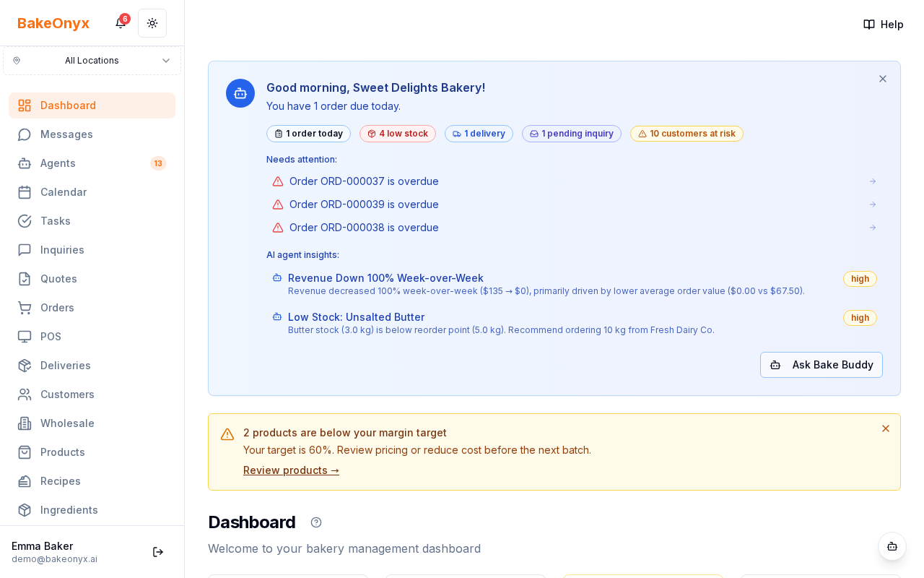Viewport: 924px width, 578px height.
Task: Expand the All Locations dropdown
Action: tap(92, 61)
